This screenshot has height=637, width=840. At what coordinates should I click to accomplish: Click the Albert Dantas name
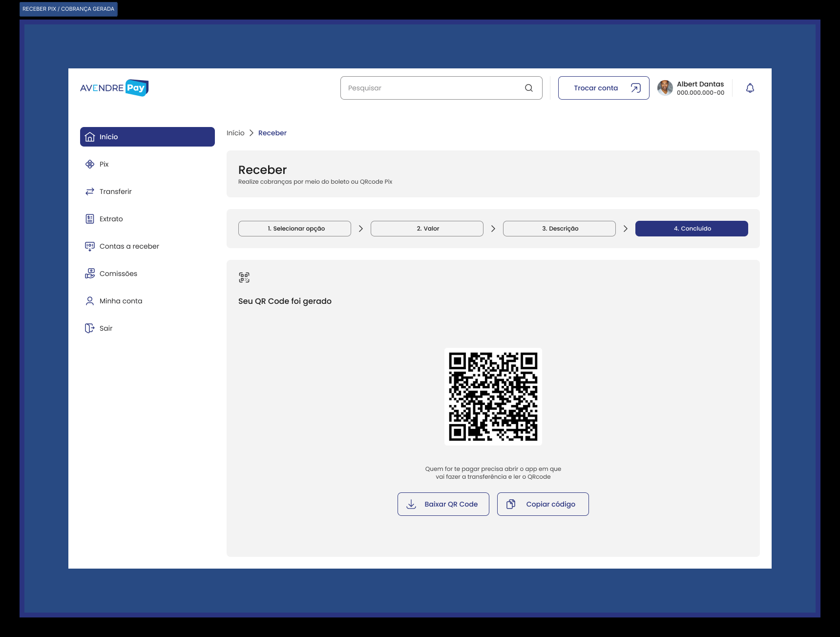[700, 84]
